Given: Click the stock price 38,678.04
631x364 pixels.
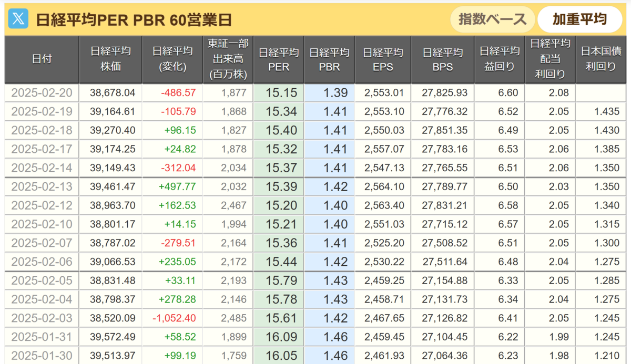Looking at the screenshot, I should coord(113,93).
